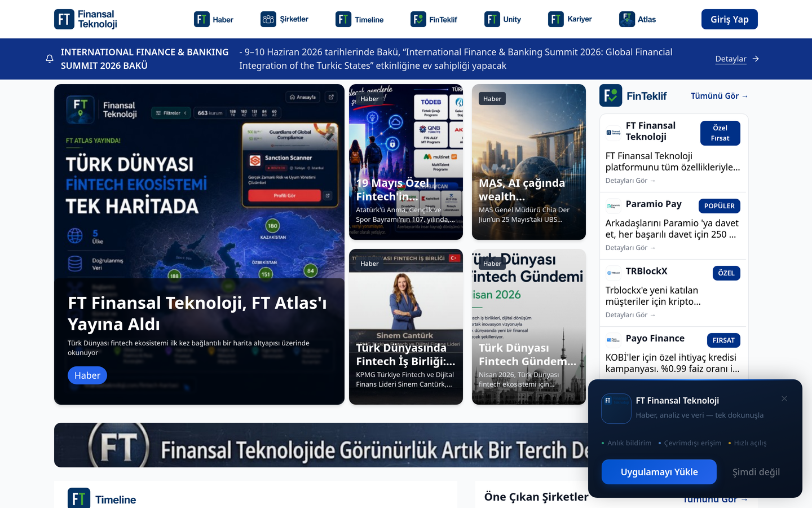Image resolution: width=812 pixels, height=508 pixels.
Task: Click the Kariyer FT icon in the navbar
Action: tap(556, 19)
